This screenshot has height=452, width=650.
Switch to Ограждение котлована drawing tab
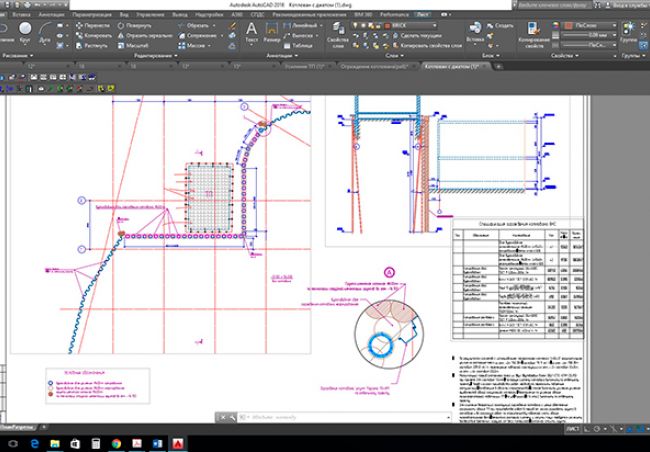[x=370, y=66]
